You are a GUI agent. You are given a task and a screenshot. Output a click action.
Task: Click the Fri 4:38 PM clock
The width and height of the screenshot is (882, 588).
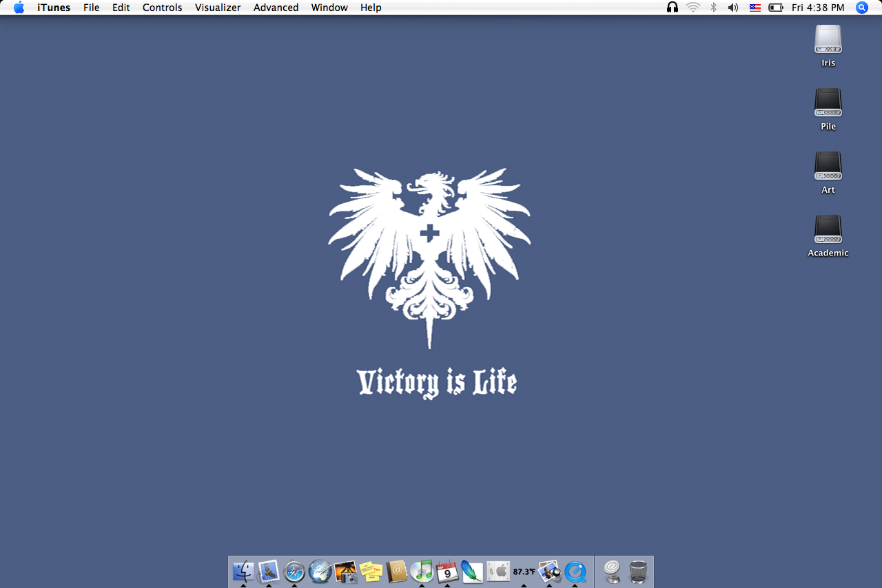tap(818, 8)
